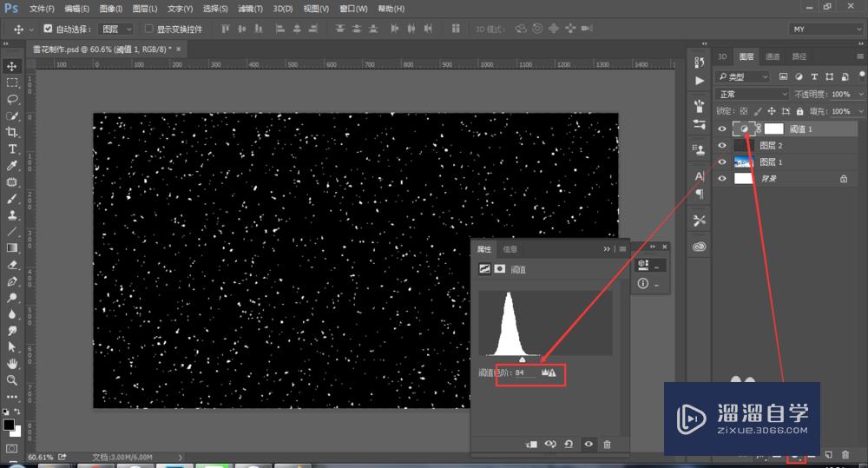Select the Horizontal Type tool
The image size is (868, 468).
tap(11, 149)
